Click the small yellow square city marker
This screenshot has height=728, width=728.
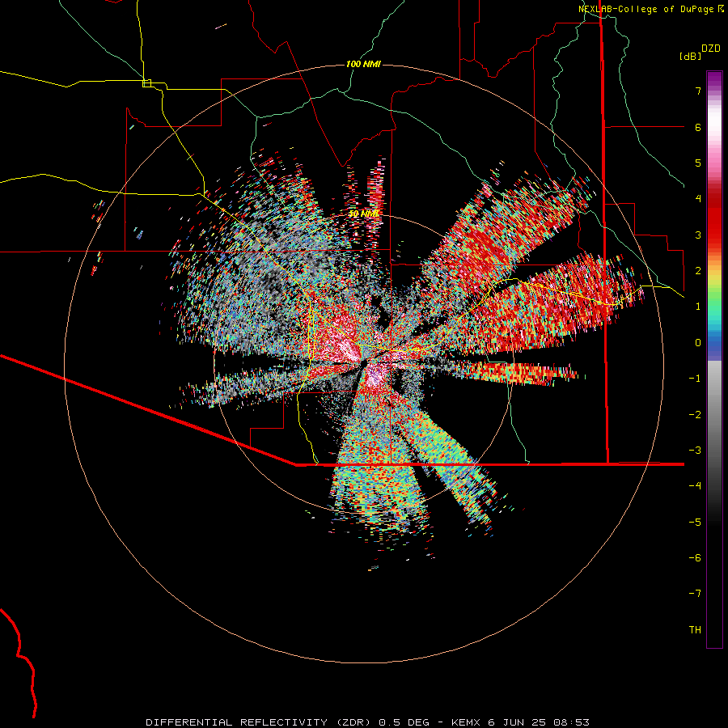tap(146, 83)
